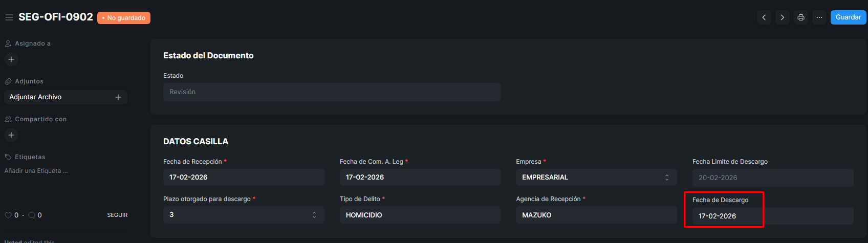The image size is (868, 243).
Task: Open the Plazo otorgado para descargo dropdown
Action: pyautogui.click(x=244, y=215)
